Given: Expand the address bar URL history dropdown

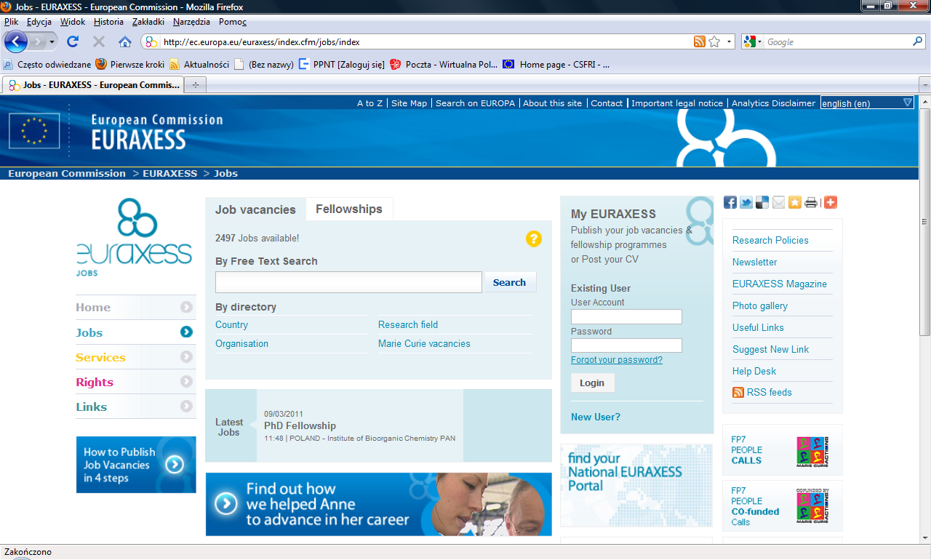Looking at the screenshot, I should pyautogui.click(x=730, y=41).
